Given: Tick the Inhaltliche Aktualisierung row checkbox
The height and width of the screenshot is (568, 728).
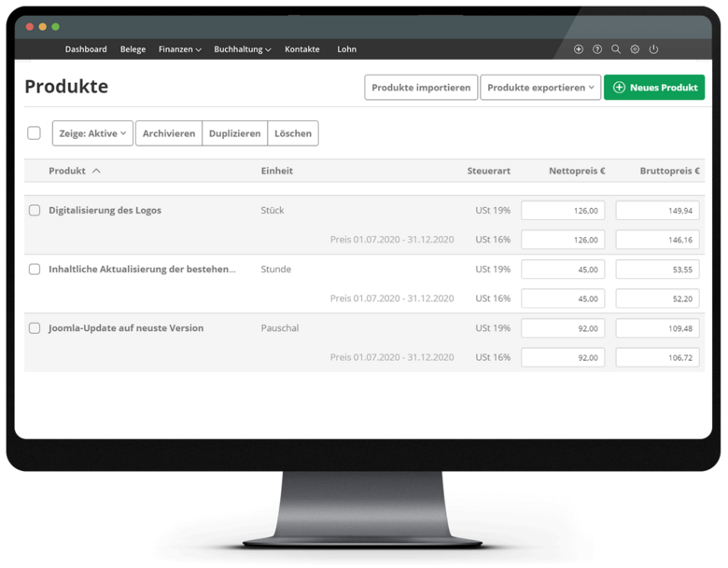Looking at the screenshot, I should 35,270.
